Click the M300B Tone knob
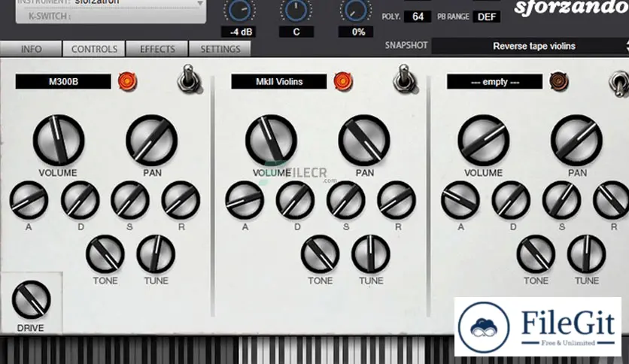 point(105,254)
